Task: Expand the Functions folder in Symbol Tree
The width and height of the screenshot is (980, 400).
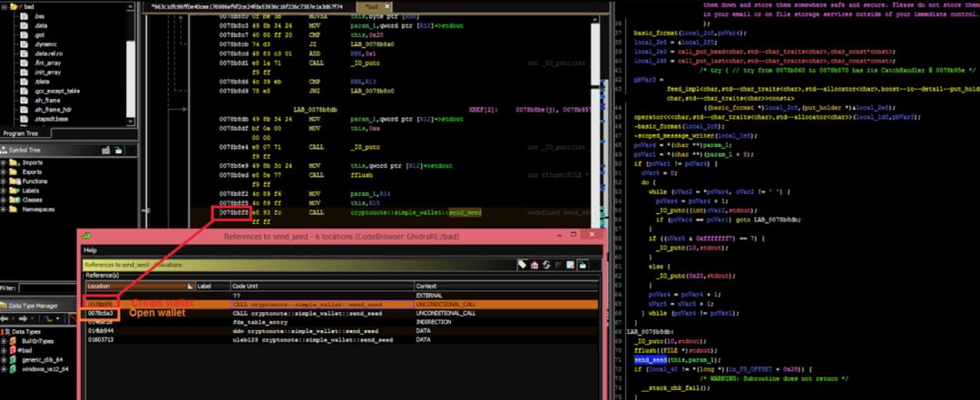Action: (5, 181)
